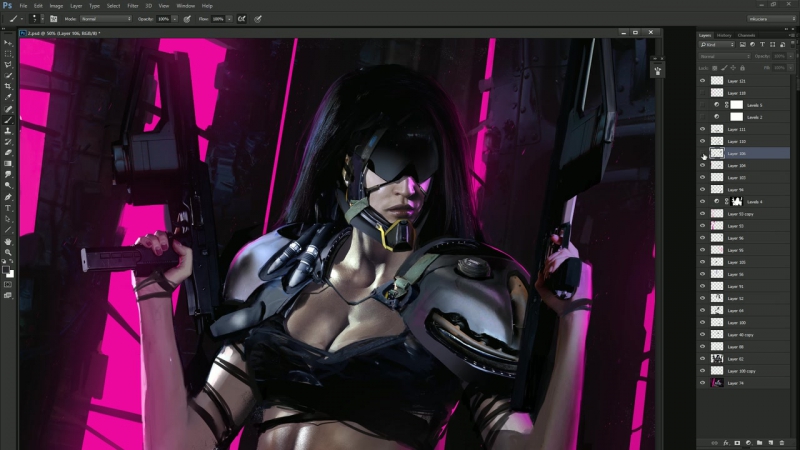This screenshot has height=450, width=800.
Task: Open the layer blending mode dropdown
Action: pyautogui.click(x=724, y=56)
